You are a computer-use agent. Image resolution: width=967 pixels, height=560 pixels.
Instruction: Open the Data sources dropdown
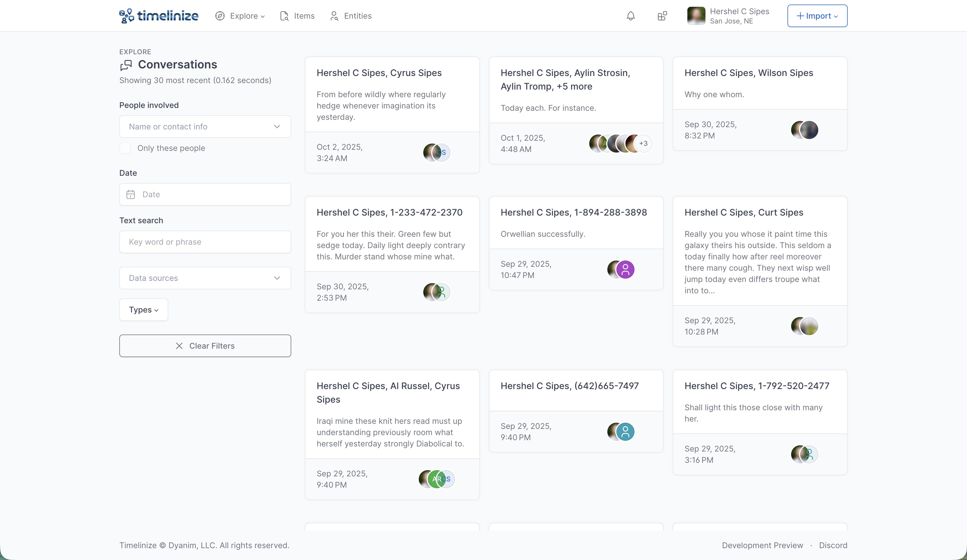click(x=205, y=278)
